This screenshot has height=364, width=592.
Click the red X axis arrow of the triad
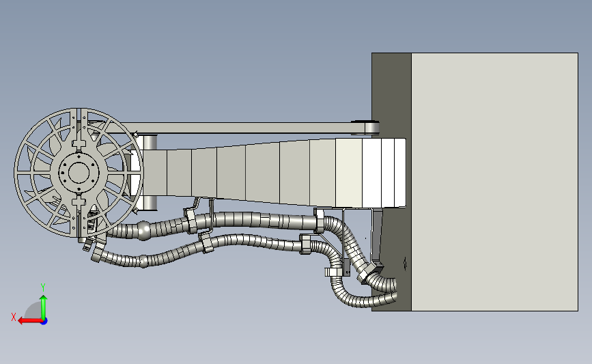[x=30, y=321]
